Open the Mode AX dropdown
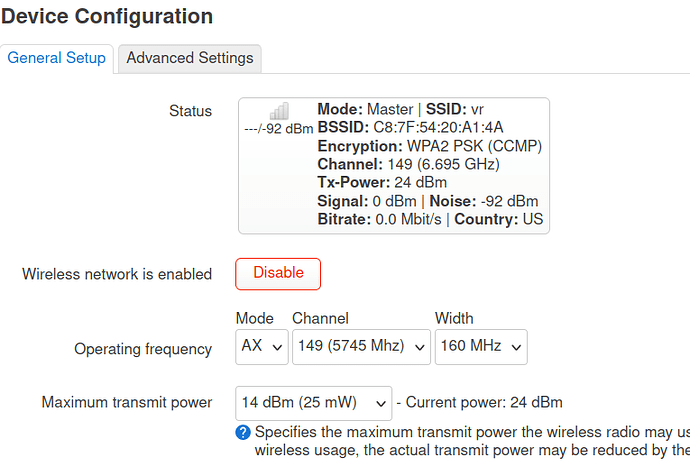 click(x=262, y=347)
